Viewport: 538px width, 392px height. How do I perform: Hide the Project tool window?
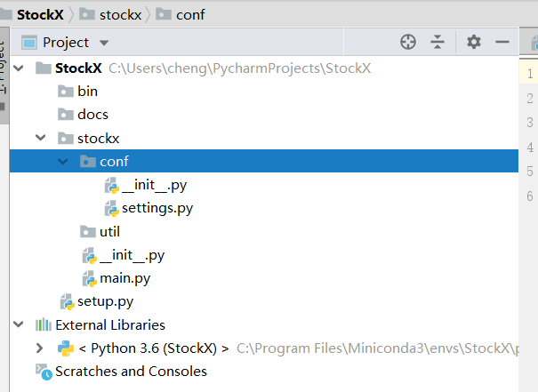point(502,42)
